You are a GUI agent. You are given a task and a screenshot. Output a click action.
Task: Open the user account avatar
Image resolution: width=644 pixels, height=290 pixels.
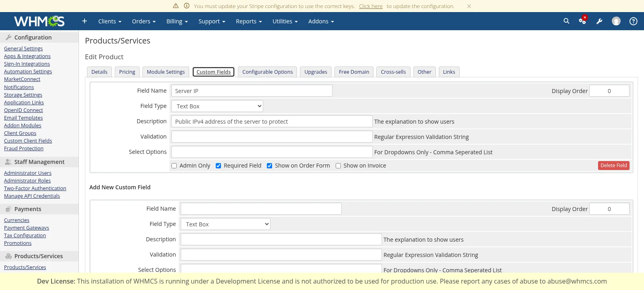pyautogui.click(x=616, y=21)
